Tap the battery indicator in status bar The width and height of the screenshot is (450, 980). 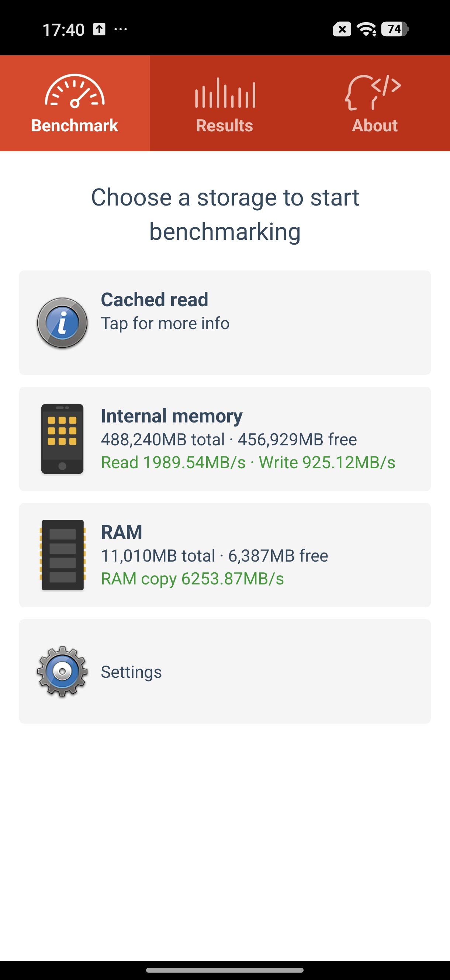click(x=395, y=29)
